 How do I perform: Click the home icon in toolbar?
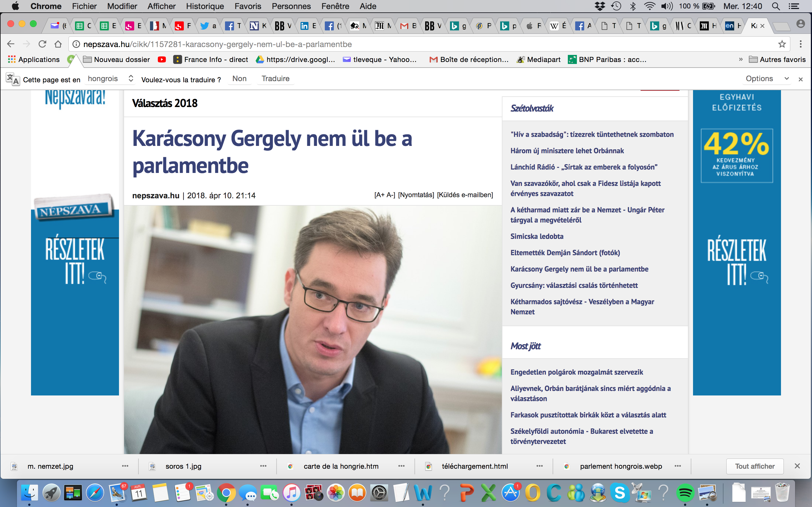click(58, 44)
